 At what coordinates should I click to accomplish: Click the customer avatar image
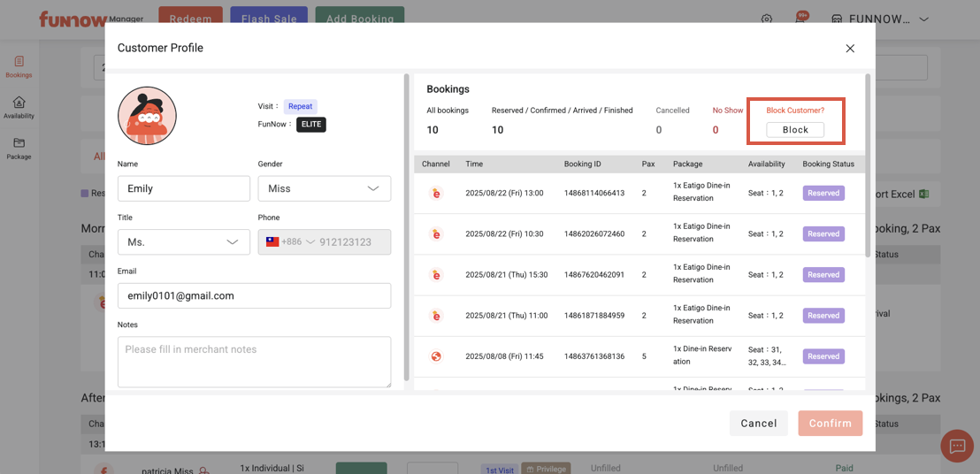click(147, 116)
